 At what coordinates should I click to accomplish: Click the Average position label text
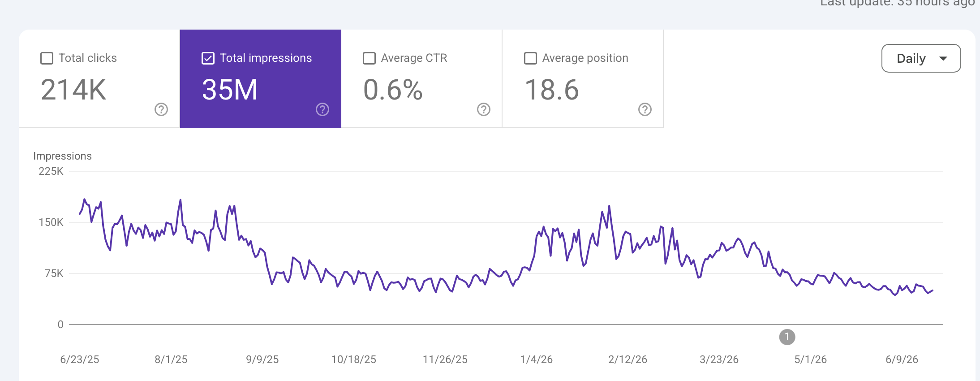(585, 58)
